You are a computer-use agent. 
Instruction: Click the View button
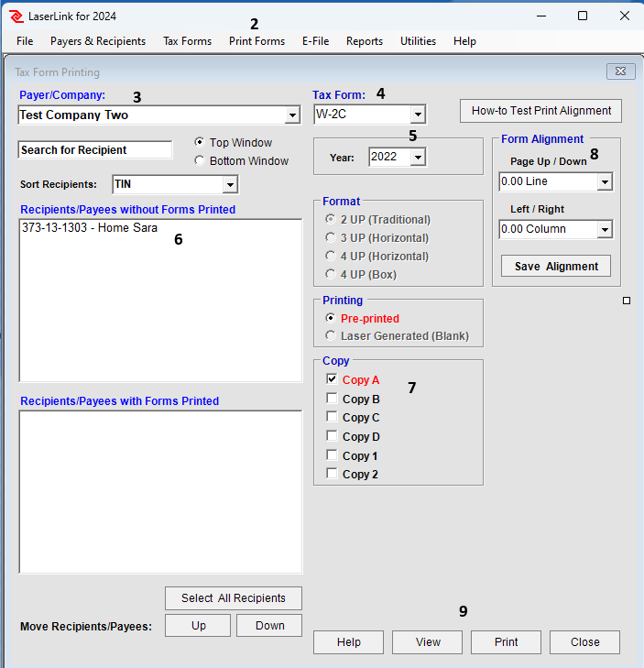coord(428,642)
